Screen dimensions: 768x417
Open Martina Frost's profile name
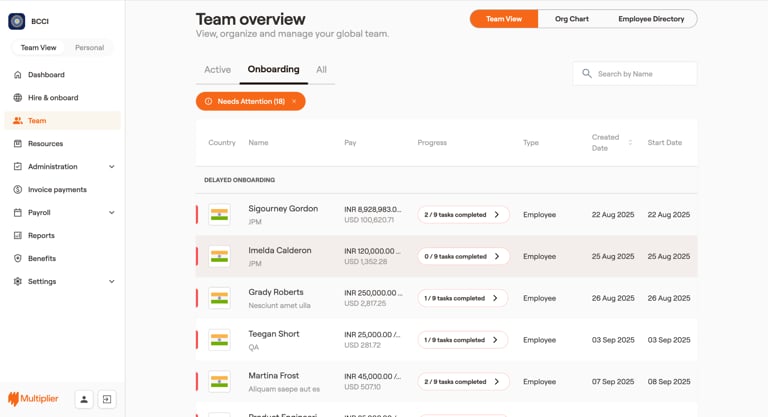273,375
